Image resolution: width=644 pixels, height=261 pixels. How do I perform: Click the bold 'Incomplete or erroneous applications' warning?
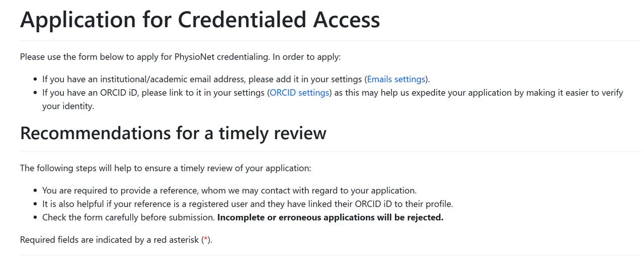tap(330, 218)
